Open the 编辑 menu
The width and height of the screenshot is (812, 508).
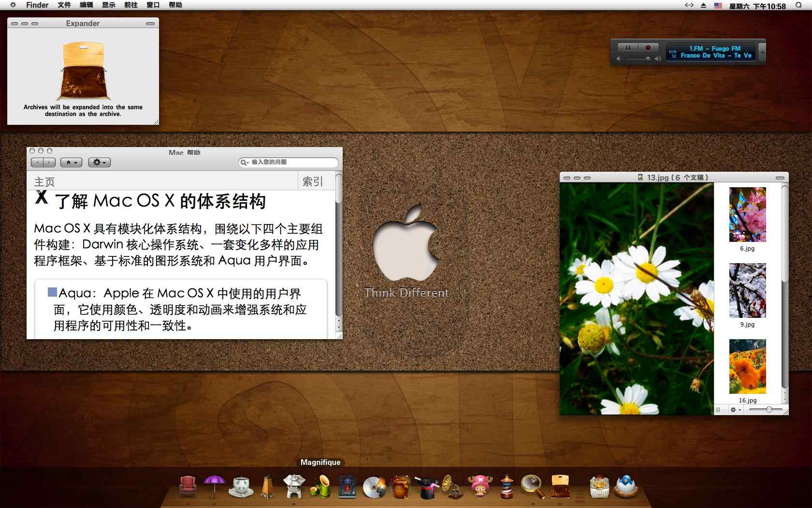pyautogui.click(x=86, y=5)
